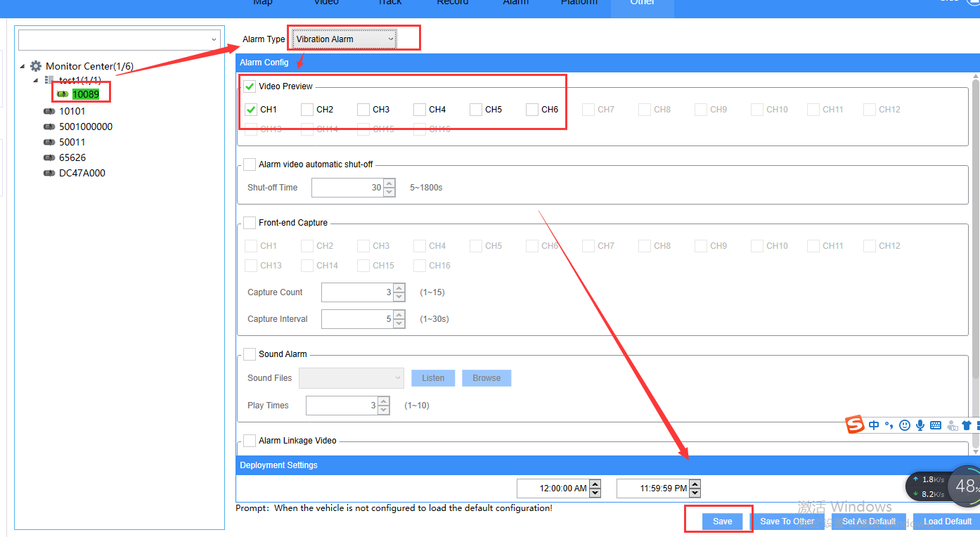Click the vehicle icon beside DC47A000
This screenshot has width=980, height=537.
click(49, 173)
